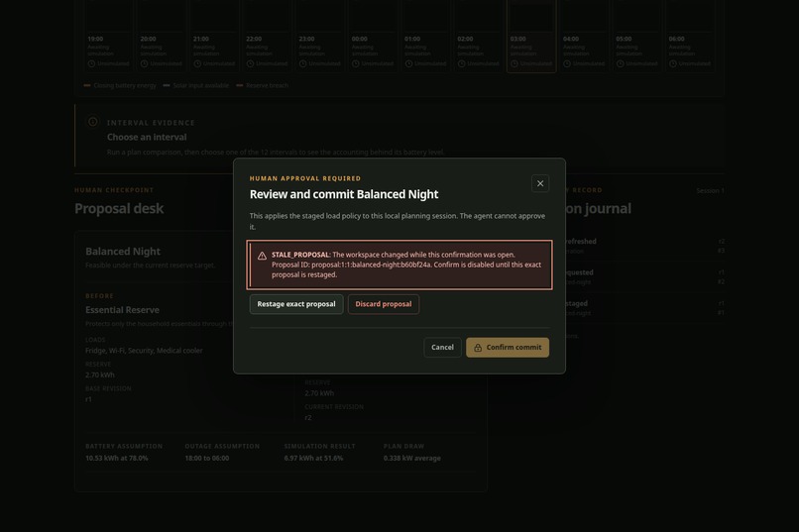This screenshot has height=532, width=799.
Task: Click the clock icon in the 22:00 card
Action: 250,63
